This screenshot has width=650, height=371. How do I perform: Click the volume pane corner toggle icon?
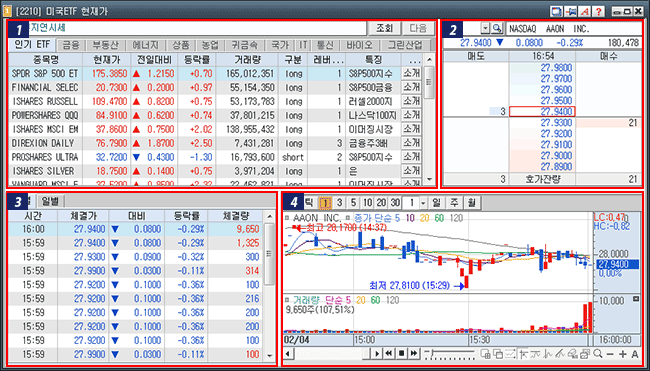pos(635,299)
